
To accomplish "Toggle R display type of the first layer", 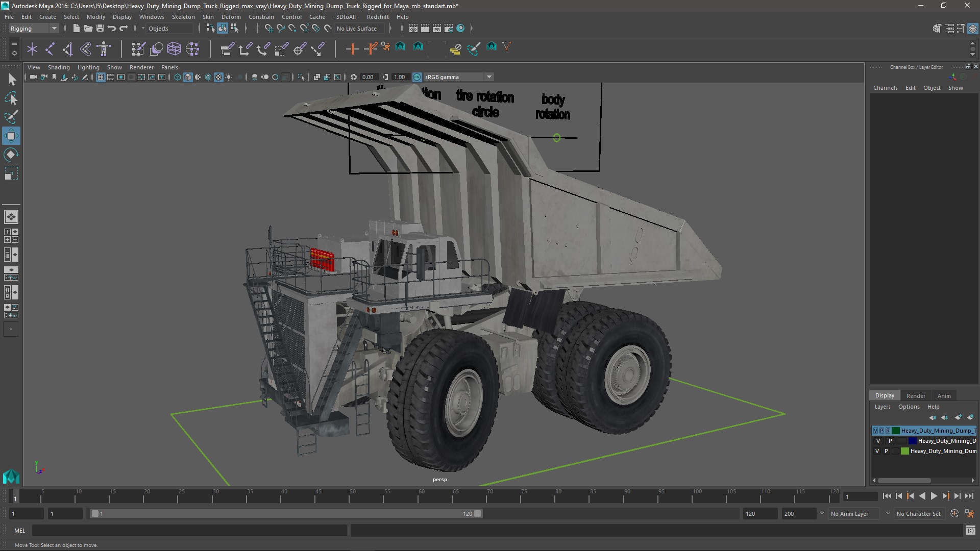I will 888,431.
